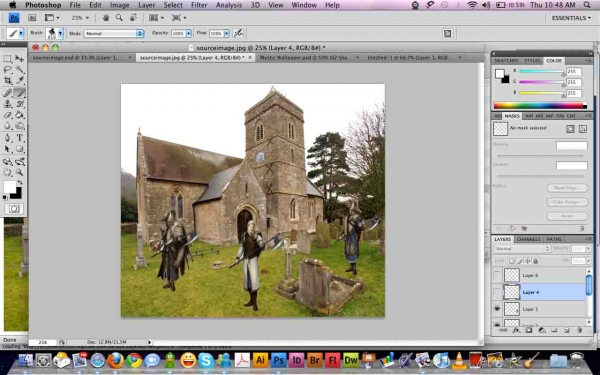Click the Rotate View tool in application bar

pos(134,18)
